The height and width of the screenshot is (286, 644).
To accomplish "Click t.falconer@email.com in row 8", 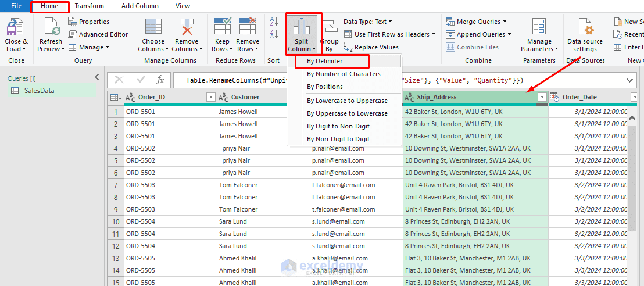I will (x=356, y=197).
